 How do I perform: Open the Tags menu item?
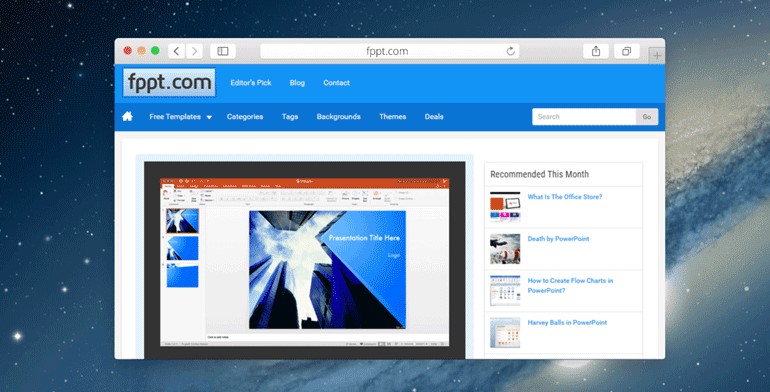click(290, 116)
